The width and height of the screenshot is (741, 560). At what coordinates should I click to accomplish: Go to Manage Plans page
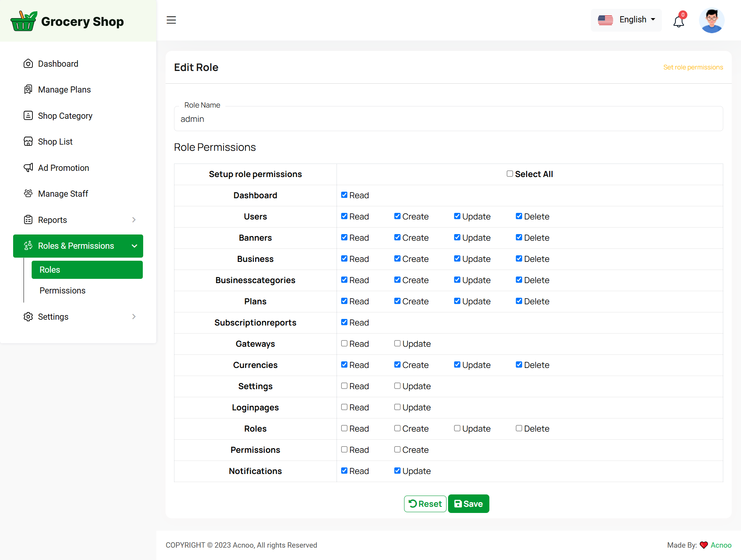coord(64,89)
